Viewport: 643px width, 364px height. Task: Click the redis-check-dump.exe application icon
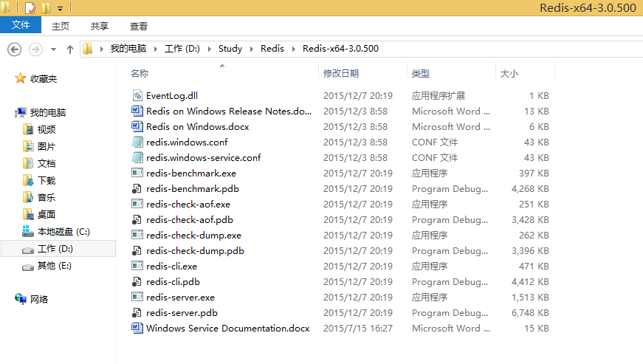(137, 235)
